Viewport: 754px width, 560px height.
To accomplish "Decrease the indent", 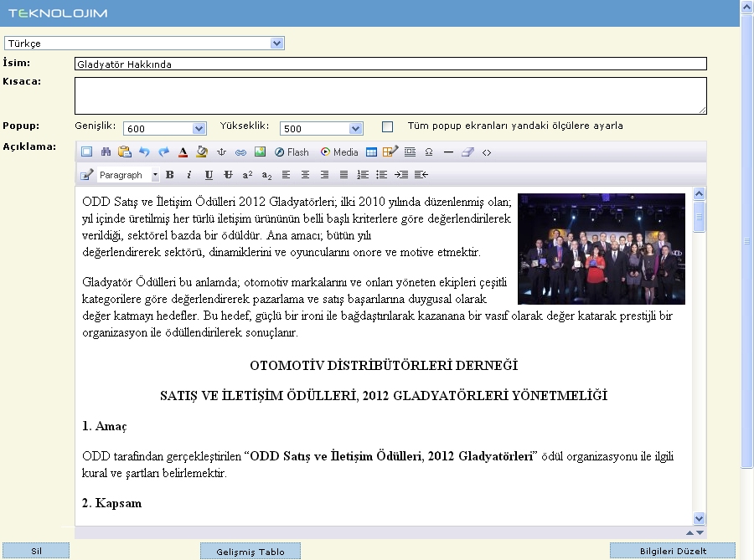I will tap(421, 175).
